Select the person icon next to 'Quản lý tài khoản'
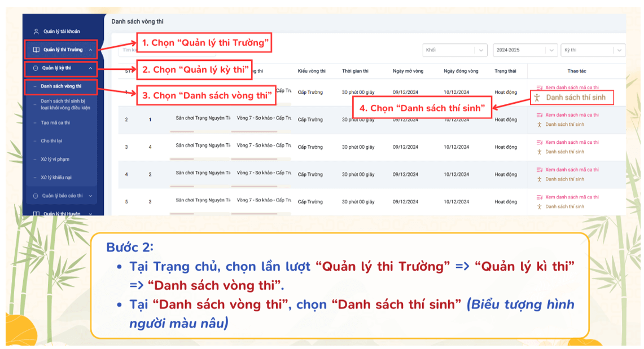The width and height of the screenshot is (644, 349). click(x=36, y=32)
